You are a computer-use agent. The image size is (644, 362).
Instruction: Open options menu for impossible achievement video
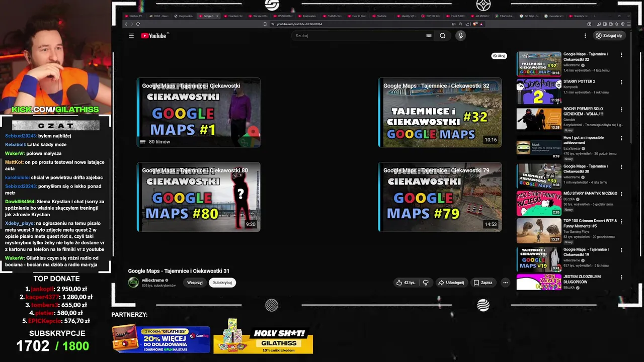click(621, 138)
